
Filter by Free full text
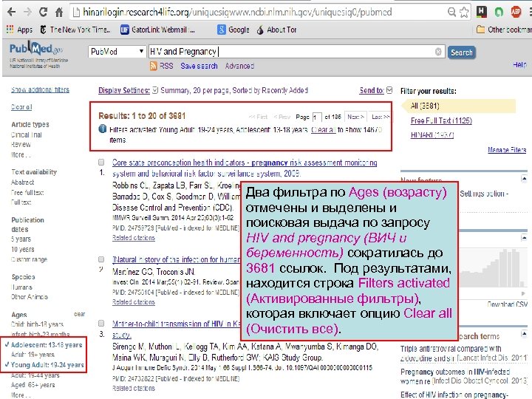pyautogui.click(x=27, y=192)
